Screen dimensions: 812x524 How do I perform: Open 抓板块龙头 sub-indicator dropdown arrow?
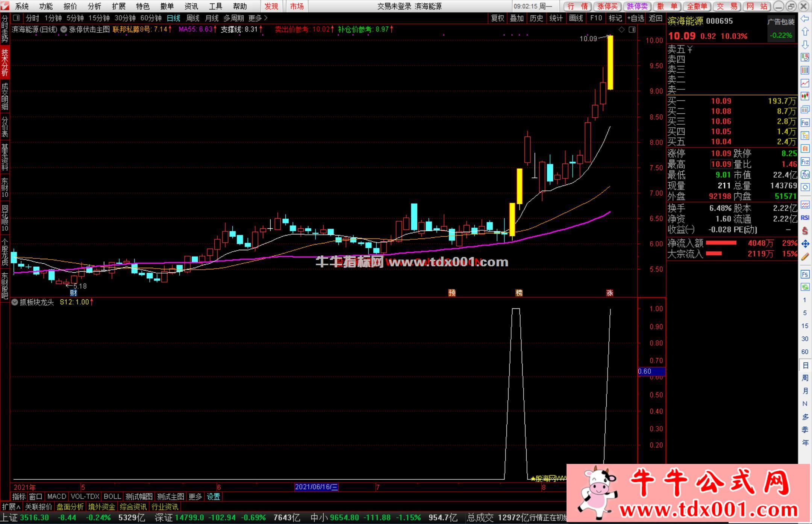coord(15,302)
